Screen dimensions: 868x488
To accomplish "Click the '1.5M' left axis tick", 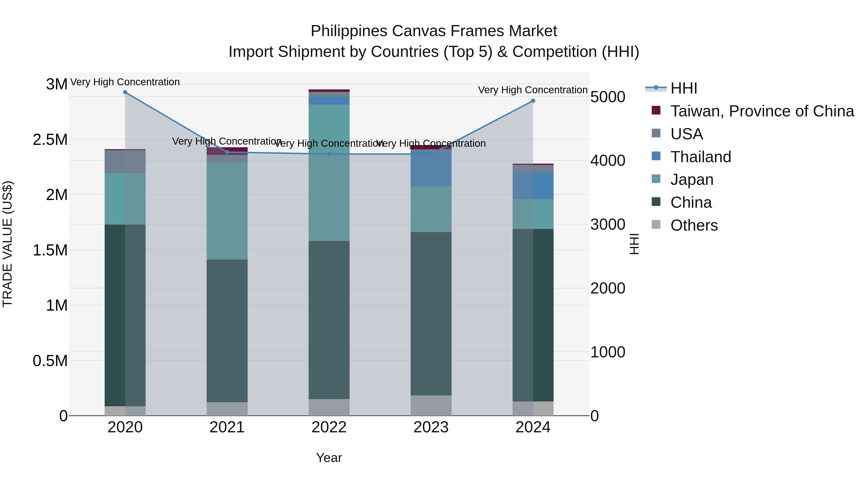I will [50, 250].
